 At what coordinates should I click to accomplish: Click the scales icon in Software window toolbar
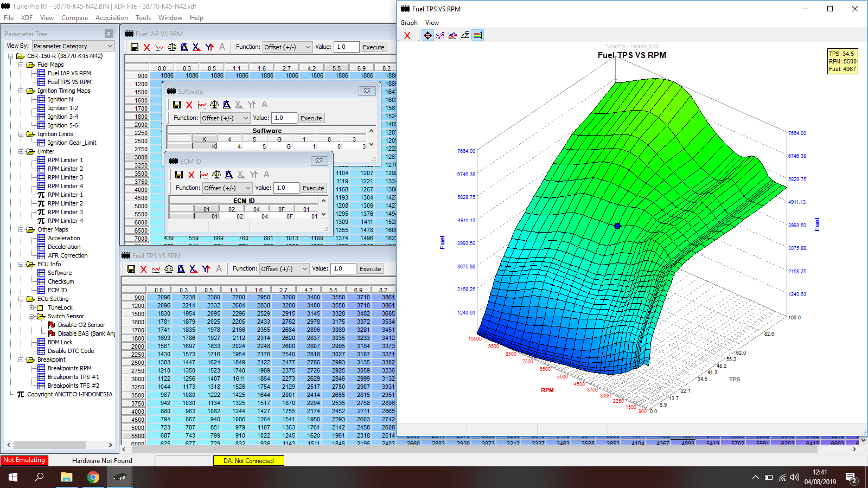214,105
